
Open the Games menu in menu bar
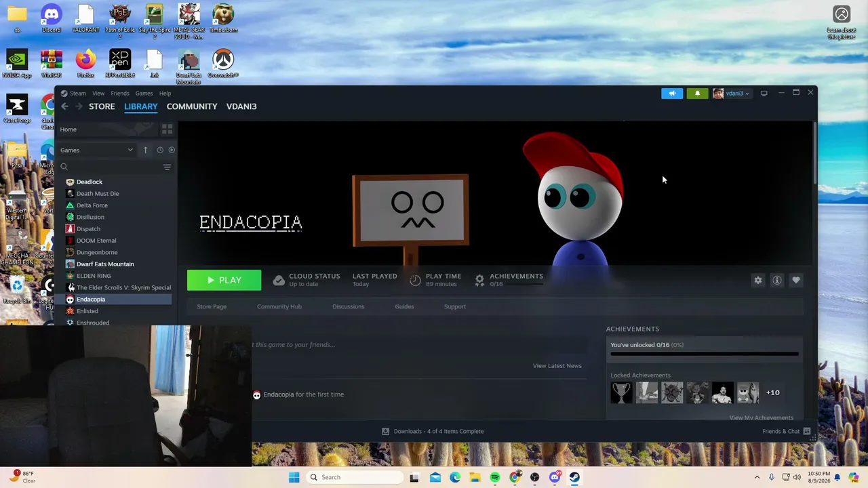[x=144, y=94]
